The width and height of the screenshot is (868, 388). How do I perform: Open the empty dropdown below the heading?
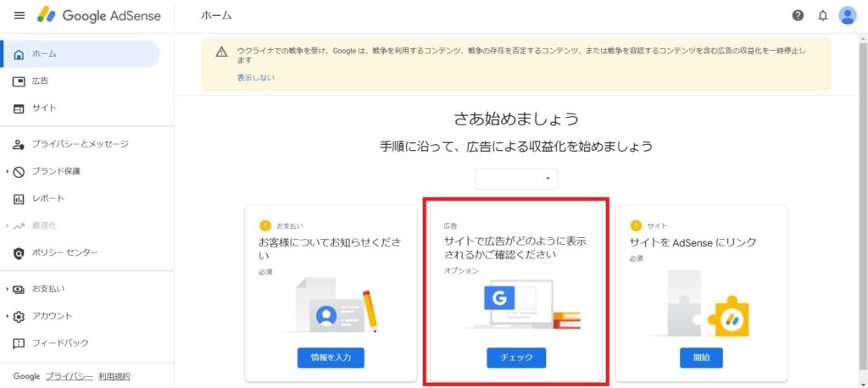pos(516,179)
